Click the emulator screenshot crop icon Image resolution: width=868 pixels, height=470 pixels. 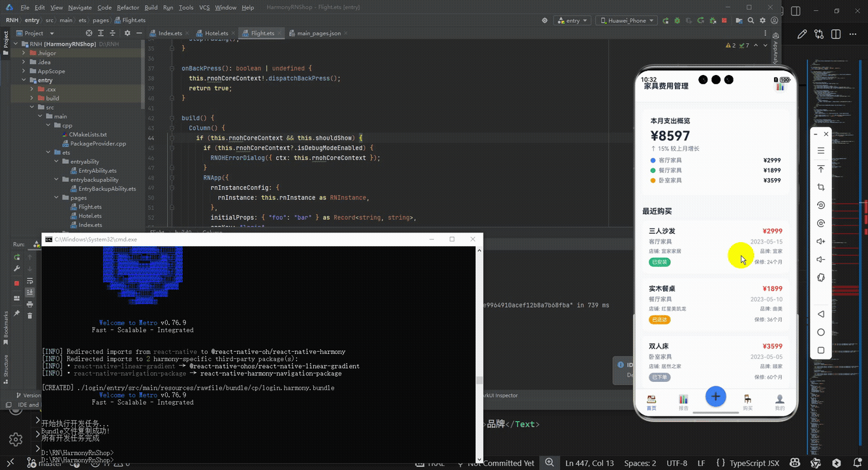tap(821, 187)
